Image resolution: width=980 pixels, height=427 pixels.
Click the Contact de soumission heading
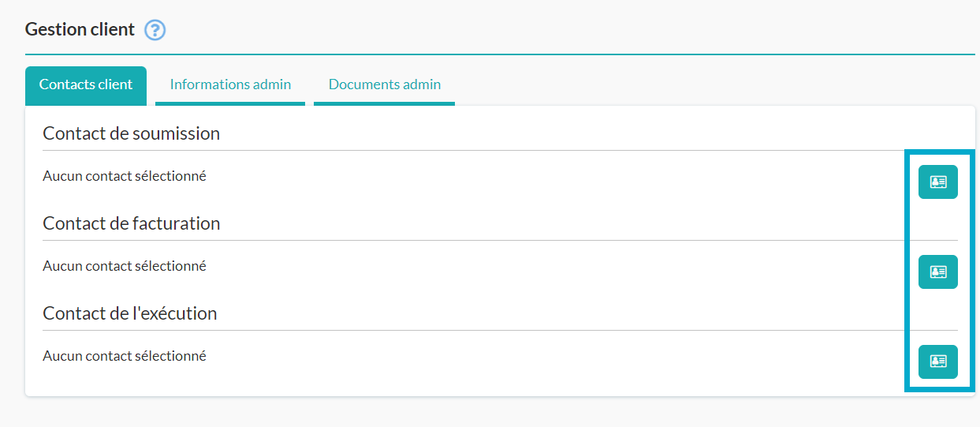point(132,133)
